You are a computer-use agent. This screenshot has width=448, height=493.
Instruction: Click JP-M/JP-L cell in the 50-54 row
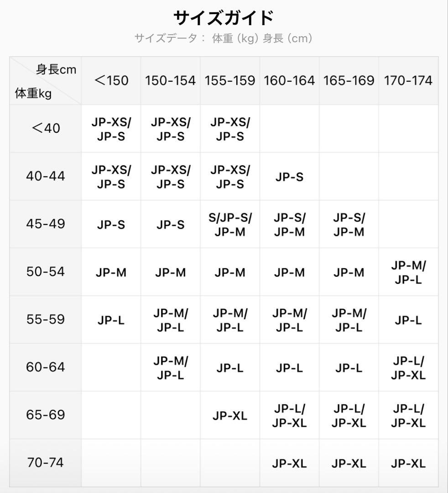pyautogui.click(x=408, y=273)
